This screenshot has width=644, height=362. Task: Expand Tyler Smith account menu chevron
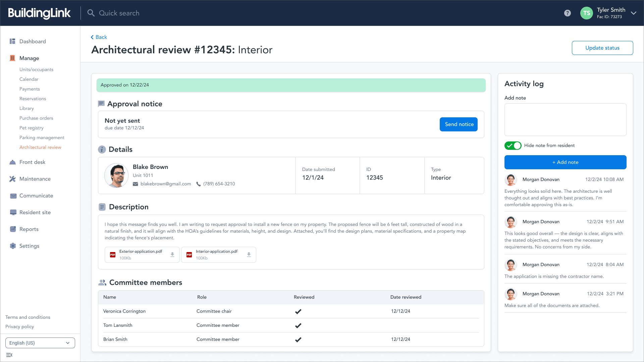click(x=633, y=13)
